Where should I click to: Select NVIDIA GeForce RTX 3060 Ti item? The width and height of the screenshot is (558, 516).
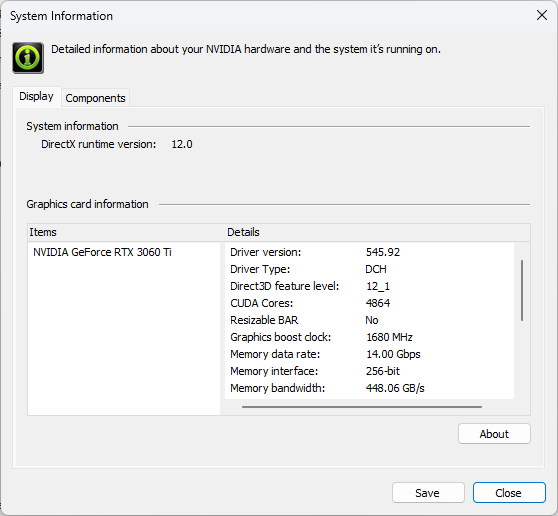click(x=102, y=252)
